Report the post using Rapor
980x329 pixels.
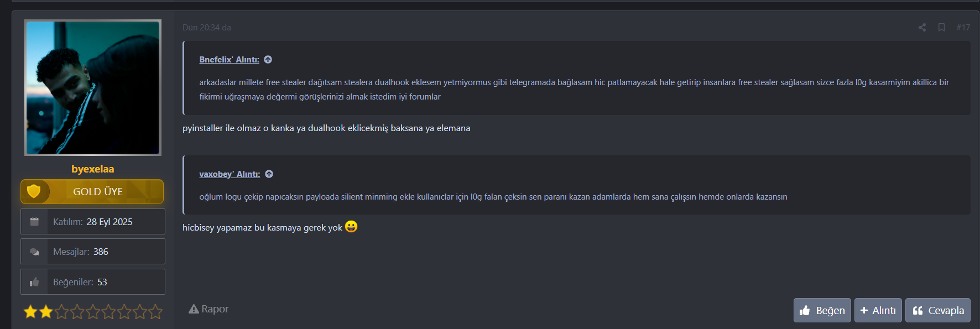pyautogui.click(x=208, y=309)
